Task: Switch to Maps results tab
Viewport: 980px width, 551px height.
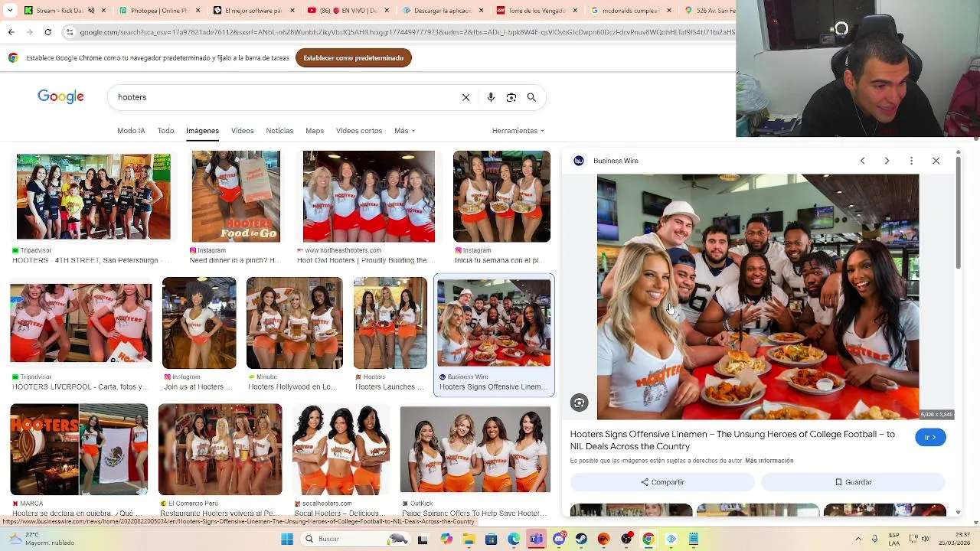Action: [315, 131]
